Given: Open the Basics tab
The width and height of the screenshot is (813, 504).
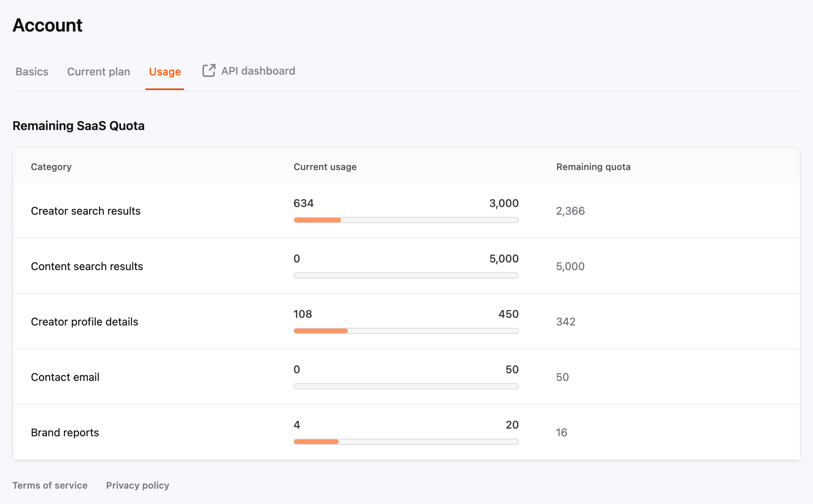Looking at the screenshot, I should click(x=32, y=72).
